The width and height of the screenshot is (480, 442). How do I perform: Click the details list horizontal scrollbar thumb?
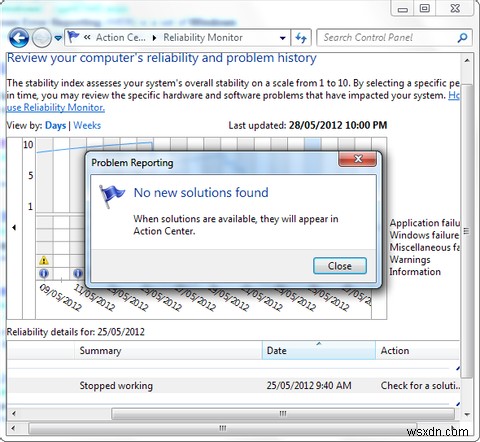click(x=283, y=414)
